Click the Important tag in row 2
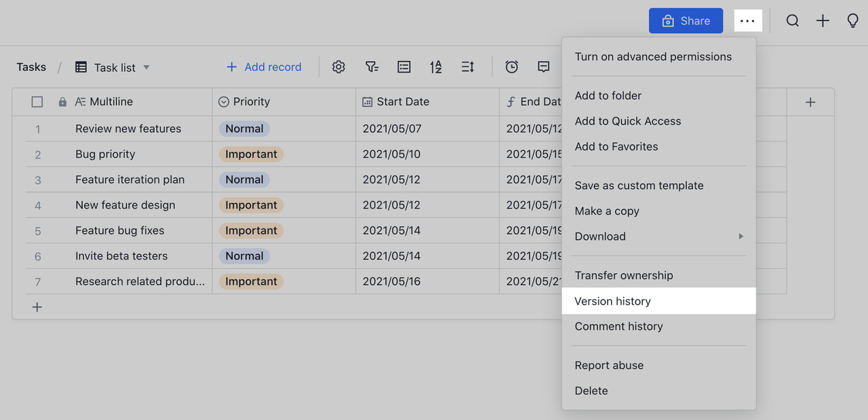 click(x=251, y=154)
